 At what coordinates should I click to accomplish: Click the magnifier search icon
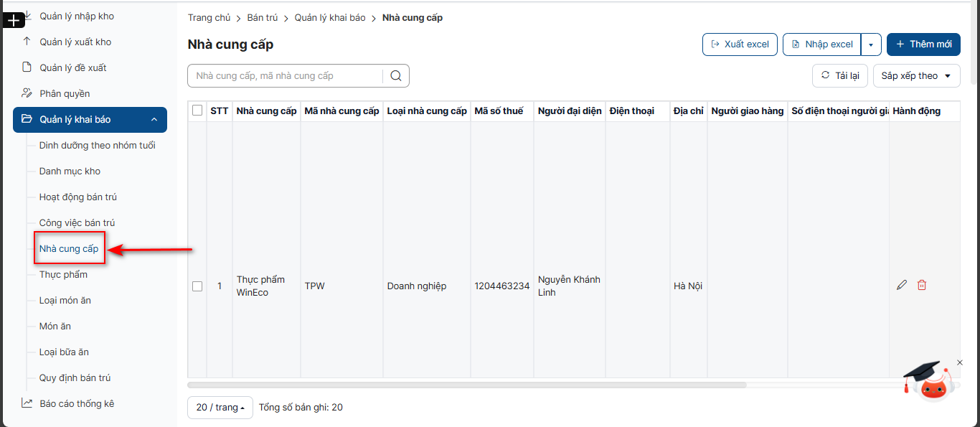396,76
